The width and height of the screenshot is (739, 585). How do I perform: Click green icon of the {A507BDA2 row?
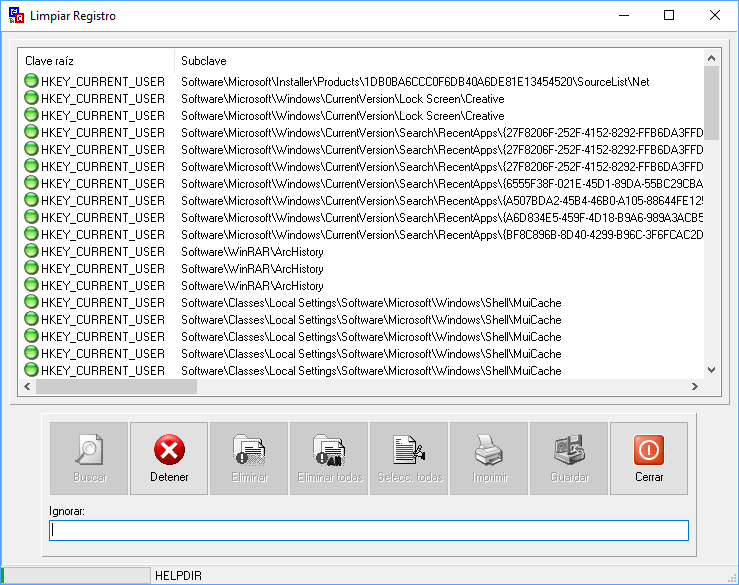click(31, 200)
